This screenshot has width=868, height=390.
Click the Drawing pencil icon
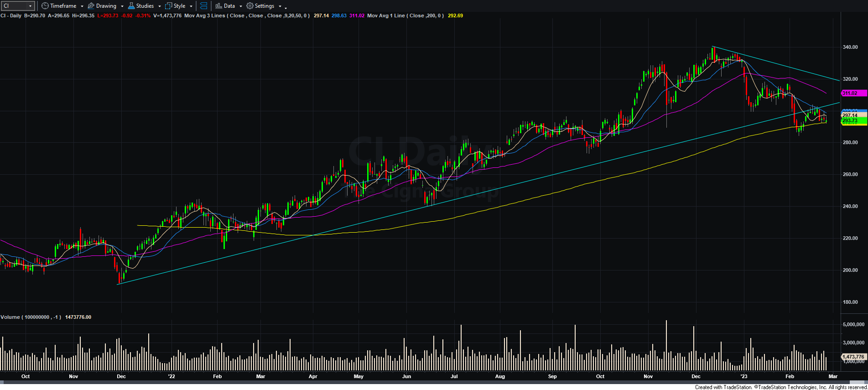(x=91, y=6)
